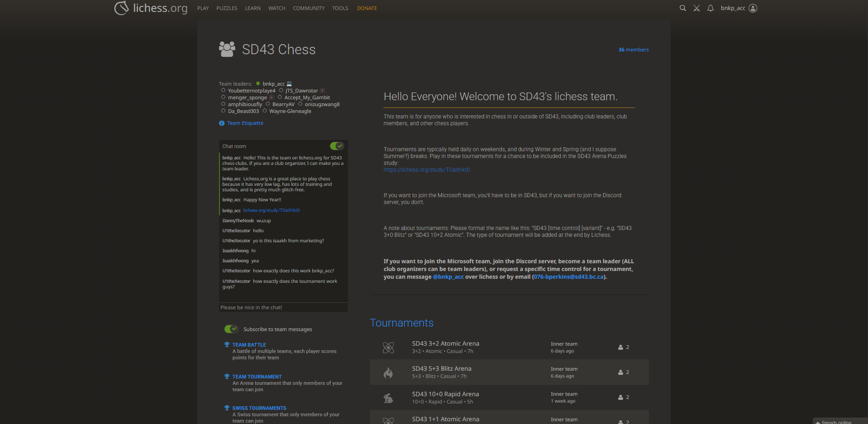Click the info icon next to Team Etiquette
The width and height of the screenshot is (868, 424).
tap(221, 123)
